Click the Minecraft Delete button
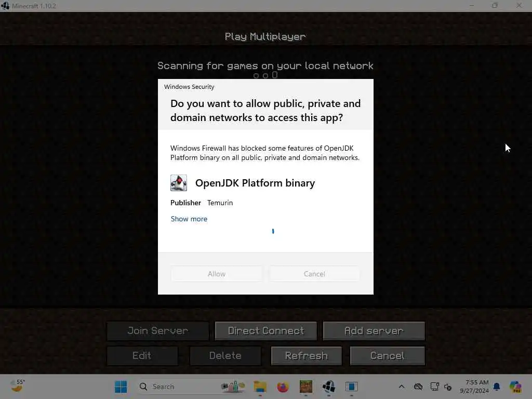Screen dimensions: 532x399 [x=225, y=355]
